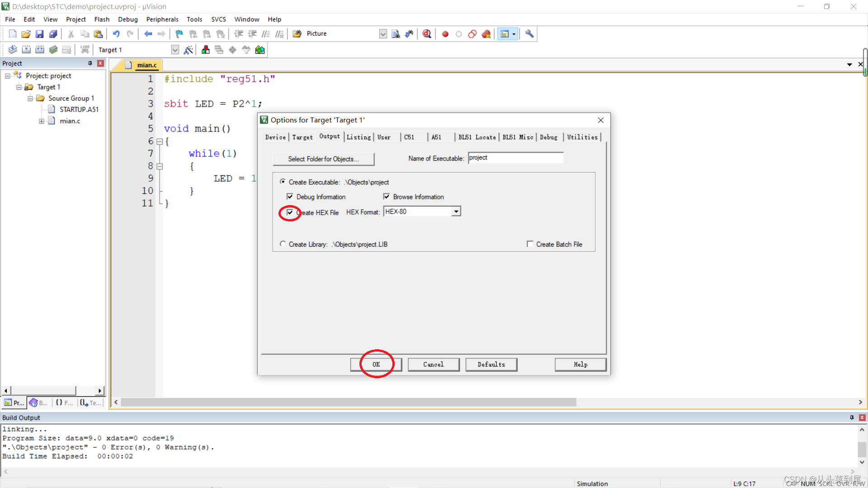Switch to the C51 tab
868x488 pixels.
coord(409,137)
